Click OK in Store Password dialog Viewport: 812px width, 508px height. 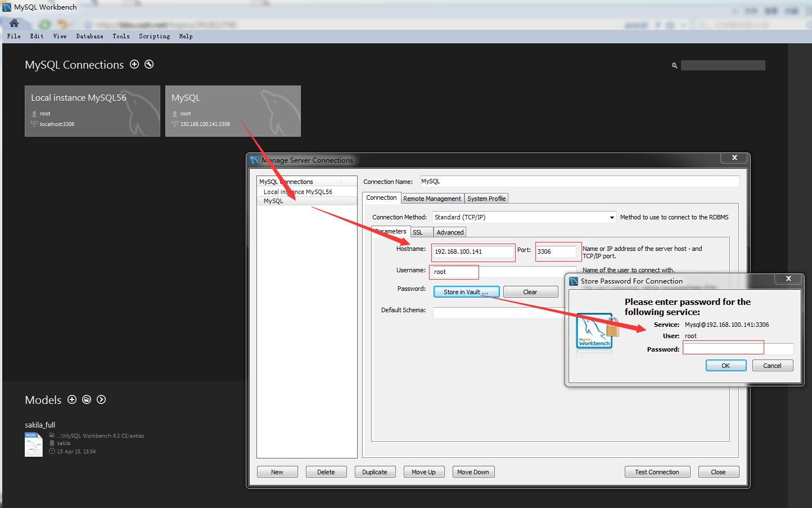(x=726, y=366)
